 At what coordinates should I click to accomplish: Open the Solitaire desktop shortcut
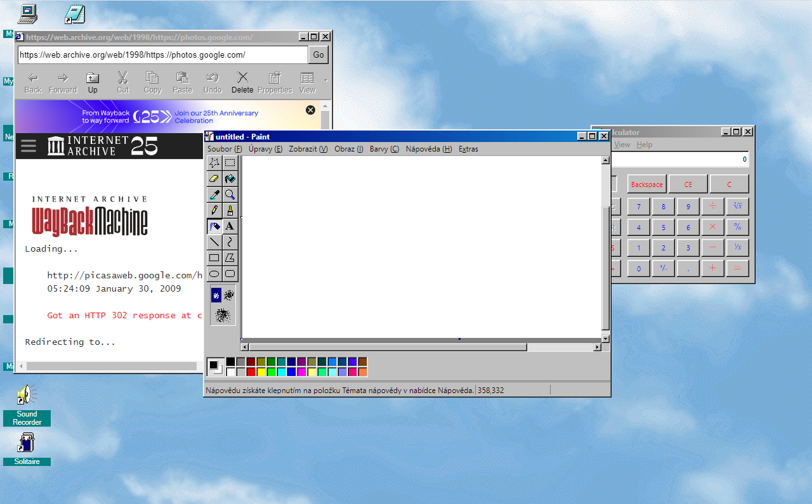[27, 449]
